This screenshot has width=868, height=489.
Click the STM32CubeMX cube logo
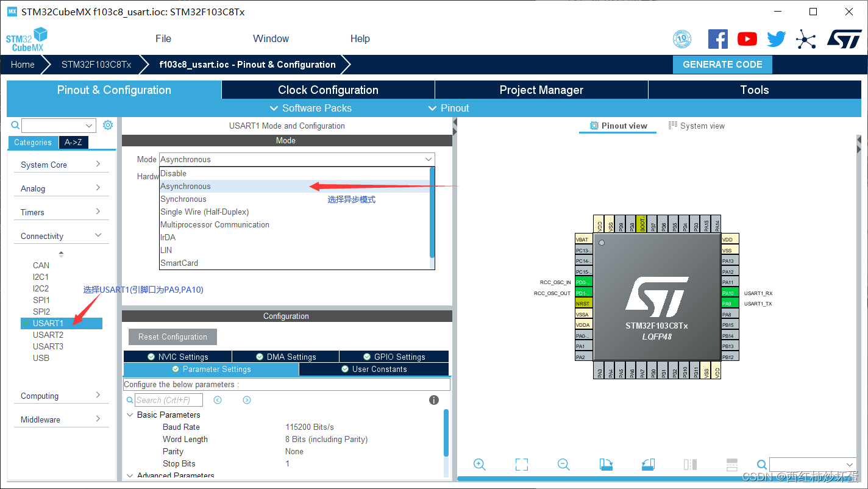point(27,40)
